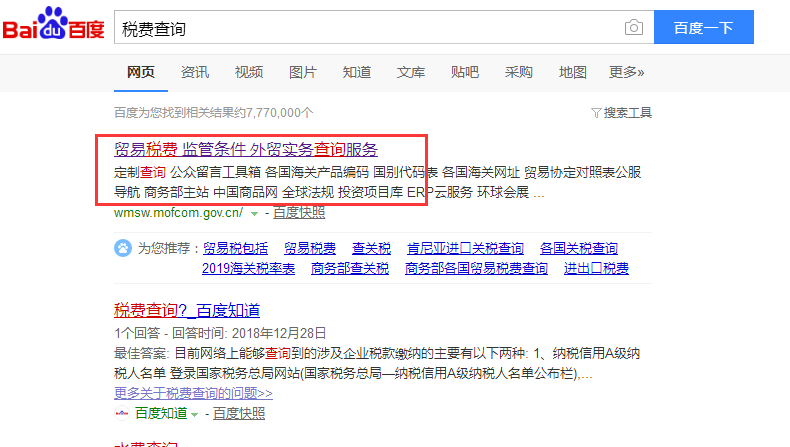Viewport: 790px width, 447px height.
Task: Click recommended search 贸易税包括
Action: point(235,248)
